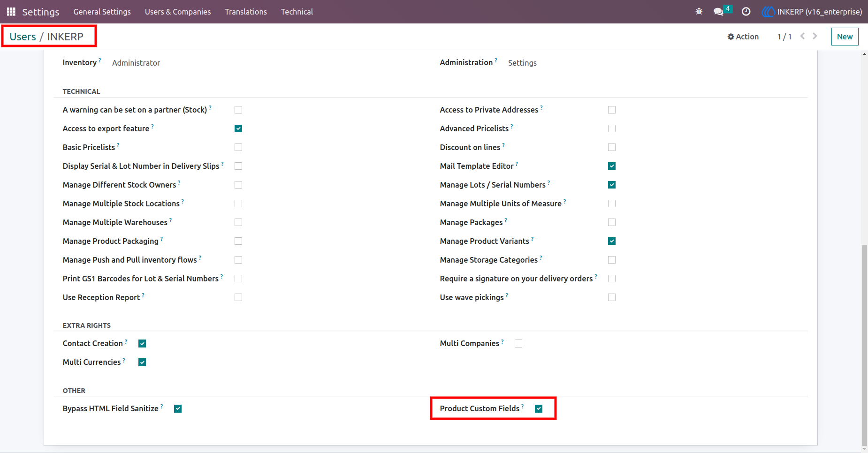The height and width of the screenshot is (453, 868).
Task: Show help tooltip for Product Custom Fields
Action: coord(523,406)
